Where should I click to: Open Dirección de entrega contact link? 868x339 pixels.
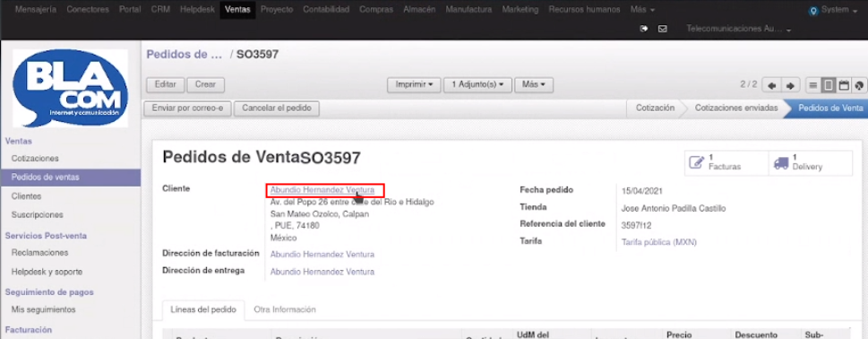322,272
